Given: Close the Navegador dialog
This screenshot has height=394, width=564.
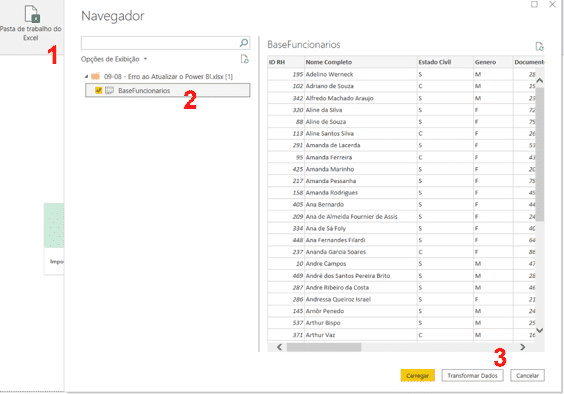Looking at the screenshot, I should click(552, 4).
